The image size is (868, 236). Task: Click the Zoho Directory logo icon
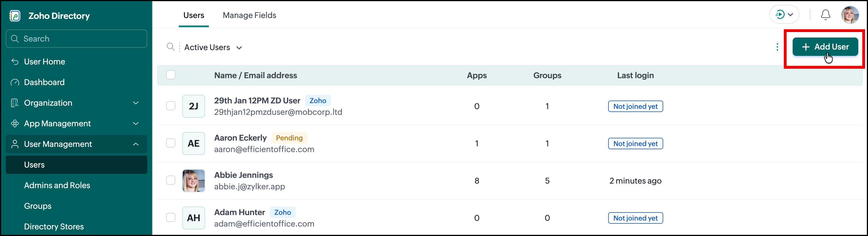pos(15,16)
